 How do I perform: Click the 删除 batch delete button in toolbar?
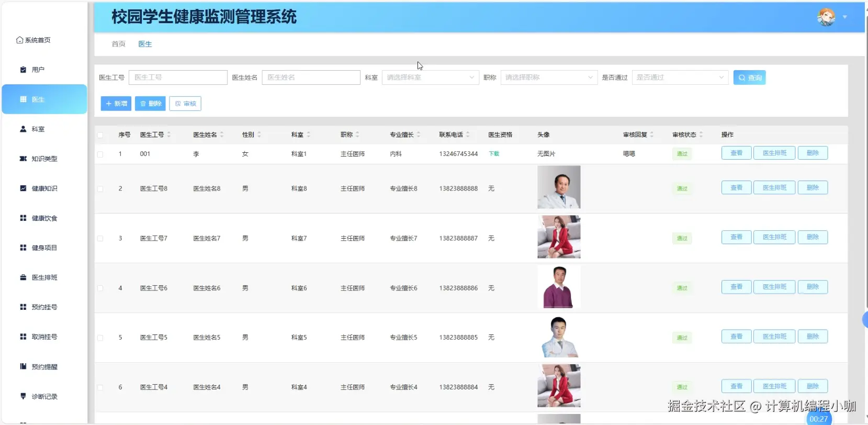(150, 104)
